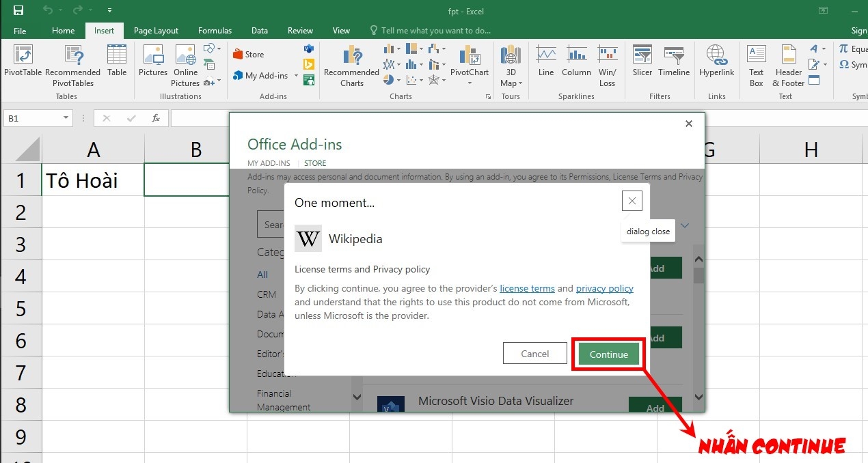Open the File menu
Viewport: 868px width, 463px height.
tap(20, 31)
